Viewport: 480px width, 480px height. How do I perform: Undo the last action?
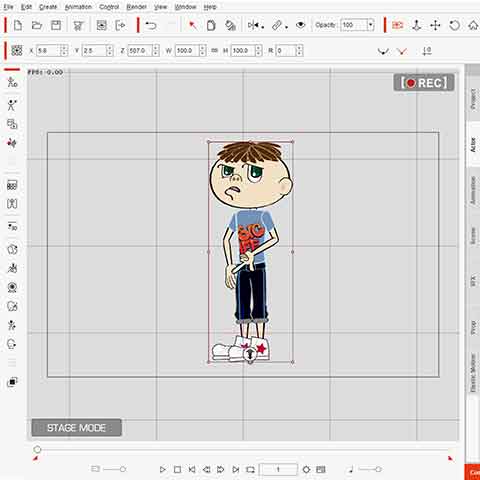pos(151,25)
